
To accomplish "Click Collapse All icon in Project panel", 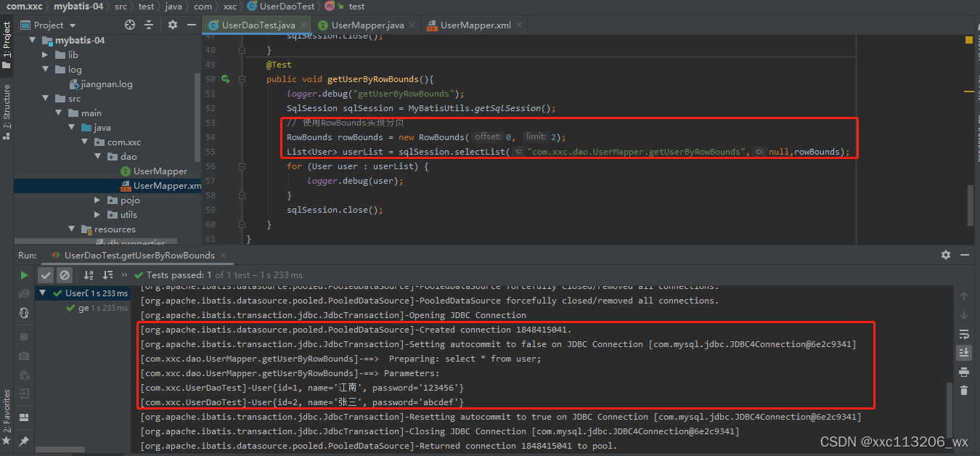I will click(149, 25).
